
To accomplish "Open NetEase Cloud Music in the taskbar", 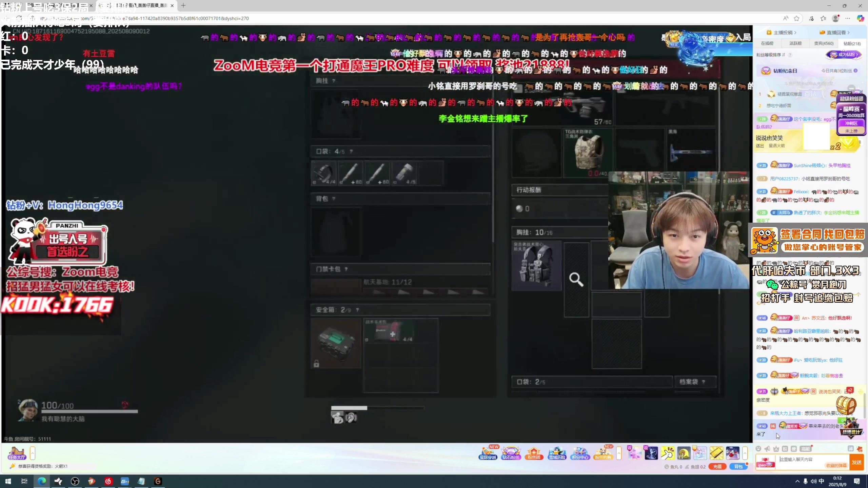I will click(x=108, y=481).
